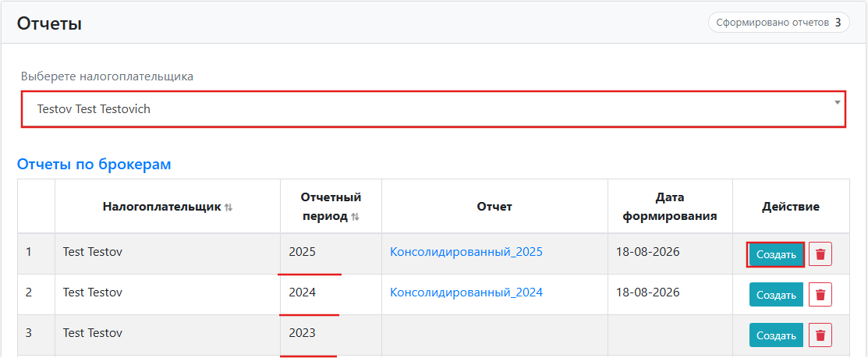
Task: Click Создать button for 2025 report
Action: coord(775,254)
